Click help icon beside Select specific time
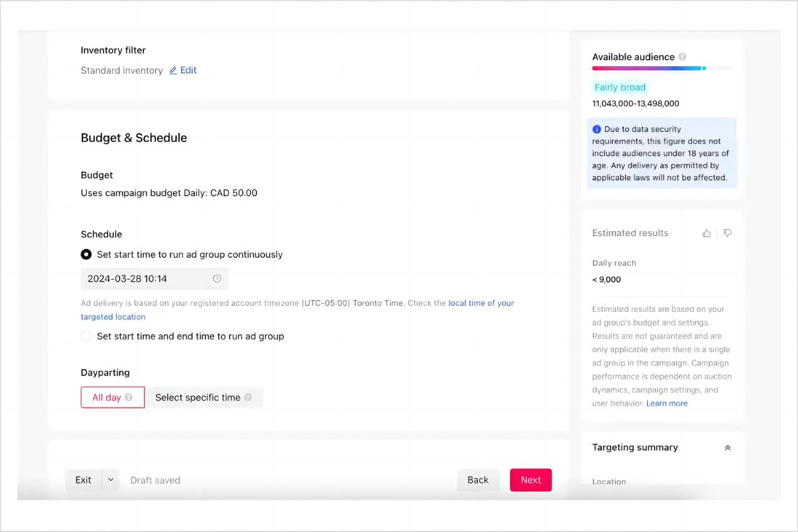Image resolution: width=798 pixels, height=532 pixels. click(x=248, y=397)
